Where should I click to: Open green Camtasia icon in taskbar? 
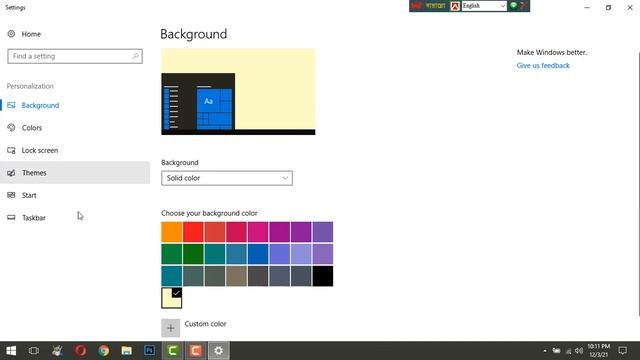click(173, 351)
